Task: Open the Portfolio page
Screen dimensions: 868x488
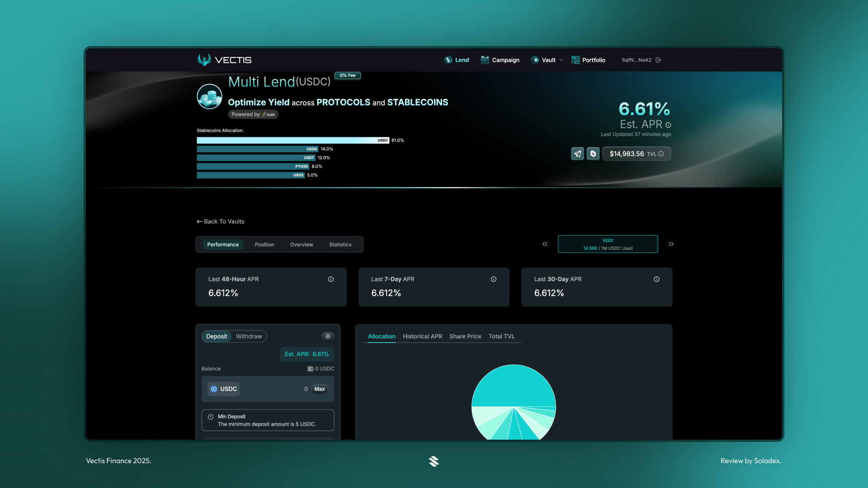Action: (x=588, y=60)
